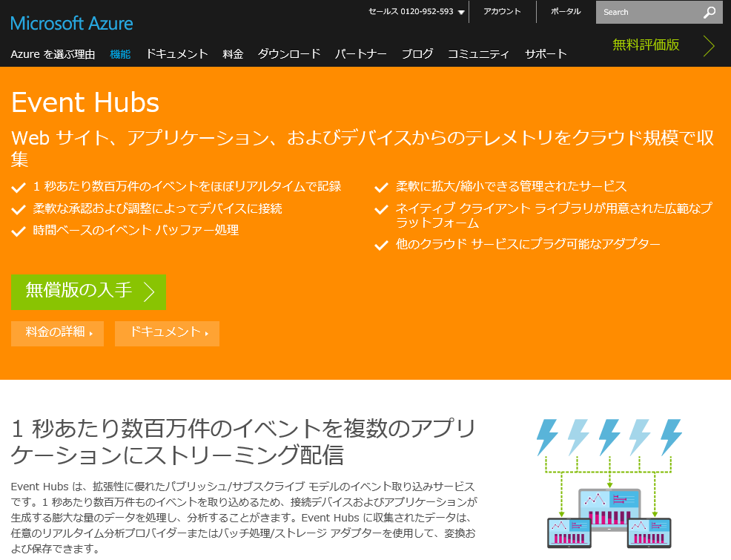The image size is (731, 560).
Task: Open the 料金 menu item
Action: pos(233,54)
